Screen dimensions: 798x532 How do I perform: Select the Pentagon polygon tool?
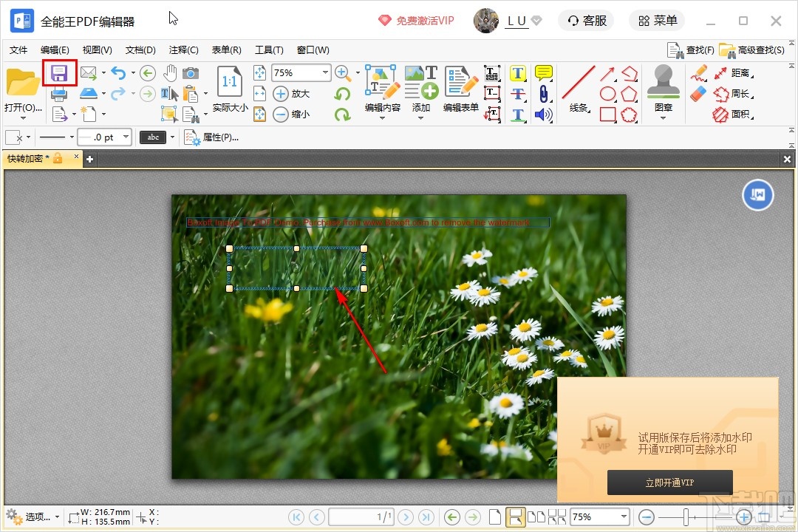[x=629, y=94]
